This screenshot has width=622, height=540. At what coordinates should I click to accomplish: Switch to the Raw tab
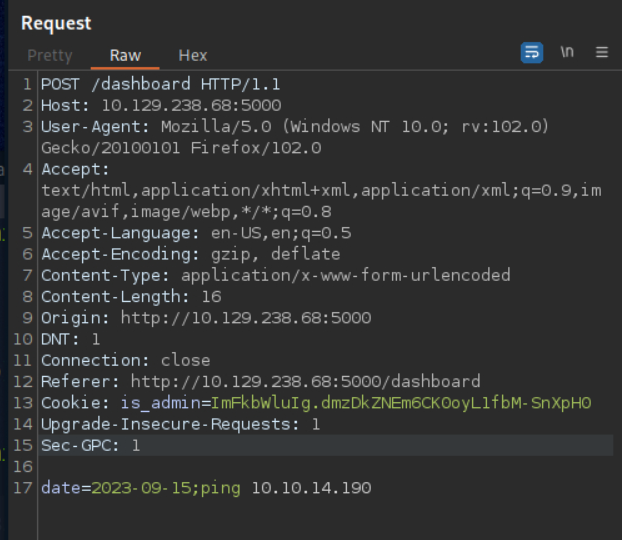tap(125, 55)
